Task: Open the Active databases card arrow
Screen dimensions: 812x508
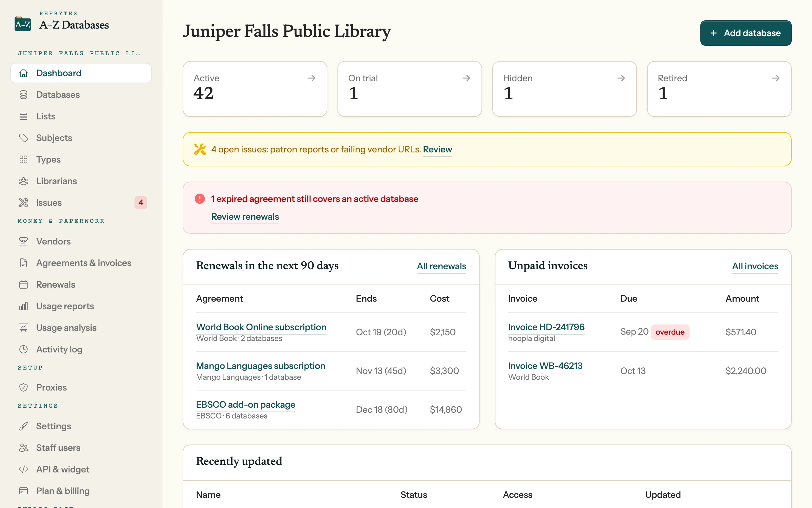Action: 311,78
